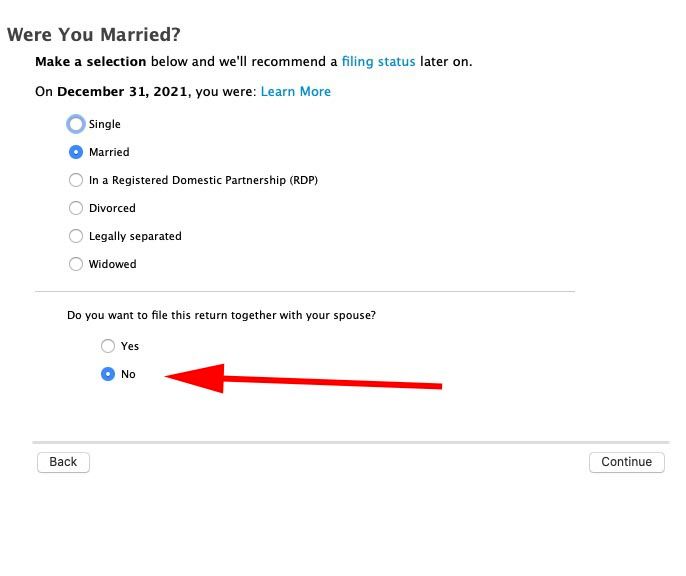Screen dimensions: 686x576
Task: Open the filing status link
Action: 378,62
